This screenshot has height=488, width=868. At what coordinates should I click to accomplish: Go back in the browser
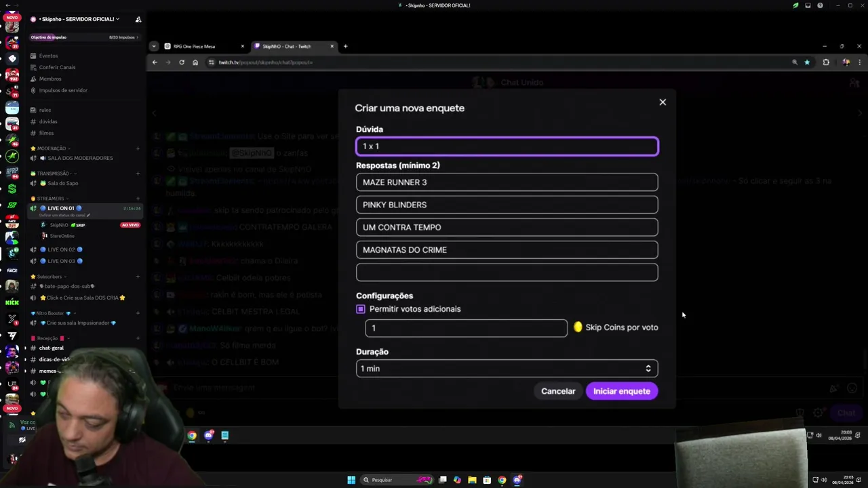pos(155,62)
